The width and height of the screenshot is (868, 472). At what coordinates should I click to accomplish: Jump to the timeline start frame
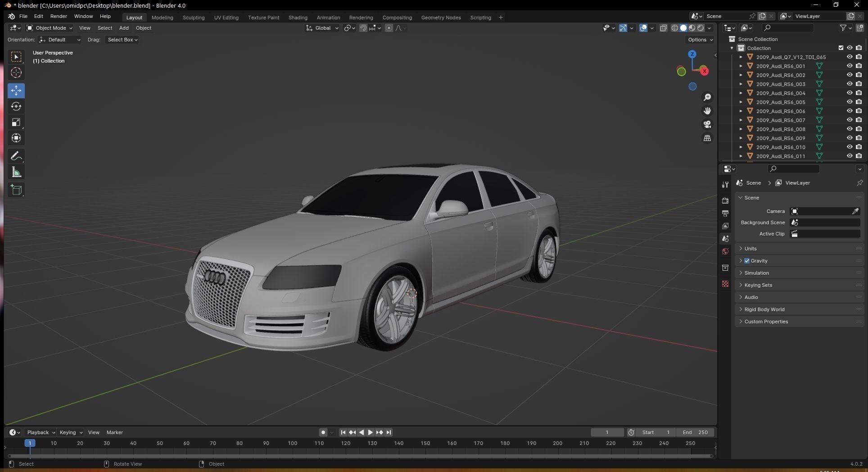[343, 432]
